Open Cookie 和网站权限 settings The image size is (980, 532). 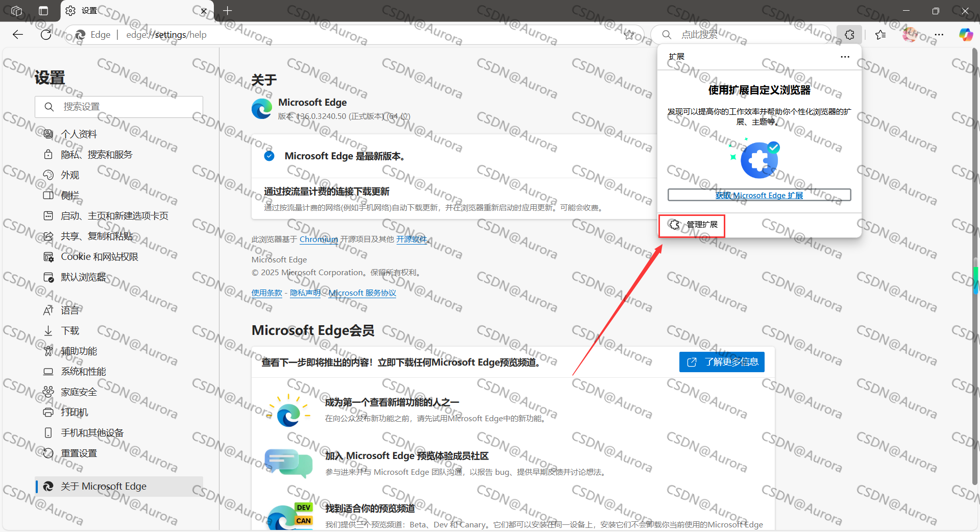click(x=119, y=257)
